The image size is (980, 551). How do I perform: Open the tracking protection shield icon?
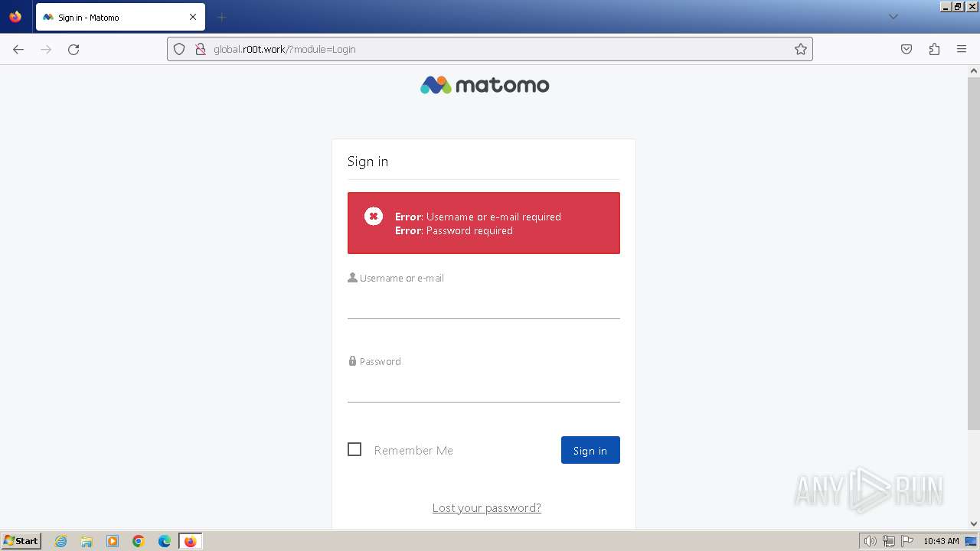(179, 49)
